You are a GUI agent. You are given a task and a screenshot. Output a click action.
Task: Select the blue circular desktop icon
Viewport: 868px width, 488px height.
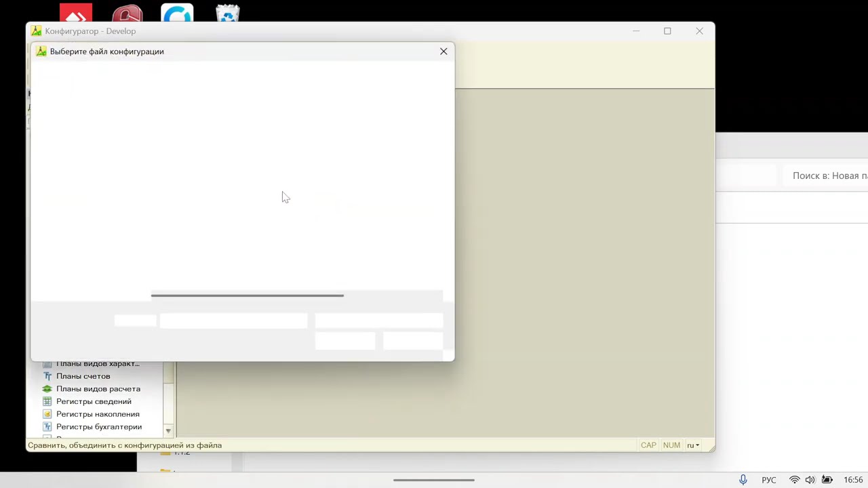click(x=177, y=14)
